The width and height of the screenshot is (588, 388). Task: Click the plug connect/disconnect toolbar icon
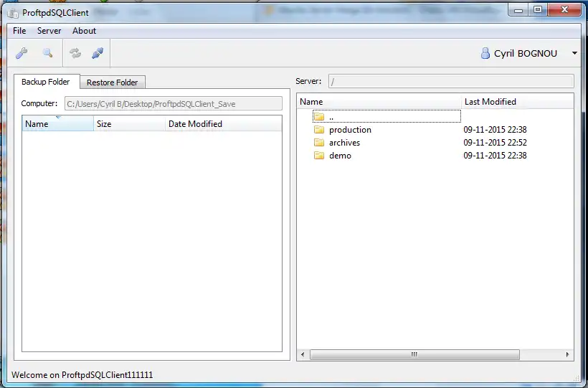(98, 53)
